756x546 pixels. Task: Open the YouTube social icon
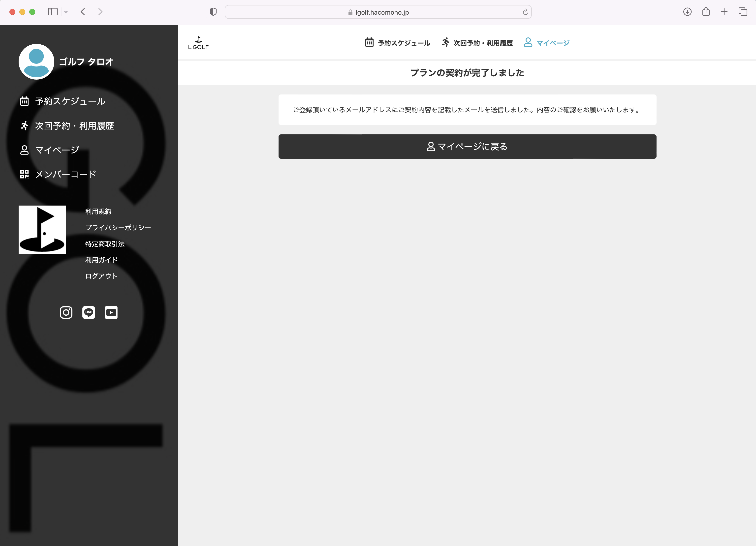coord(111,312)
